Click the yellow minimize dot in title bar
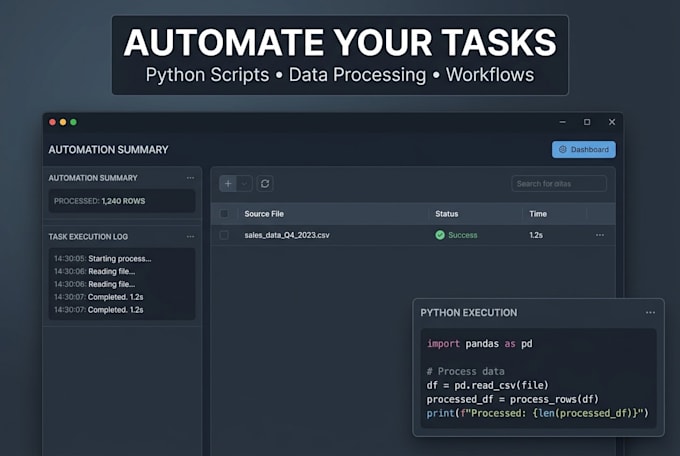Image resolution: width=680 pixels, height=456 pixels. [63, 122]
